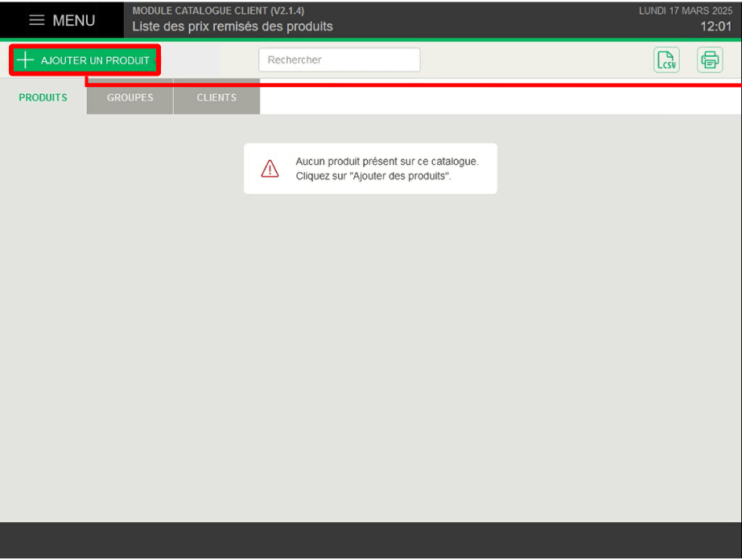Print the discounted price list
This screenshot has width=742, height=560.
pyautogui.click(x=710, y=60)
